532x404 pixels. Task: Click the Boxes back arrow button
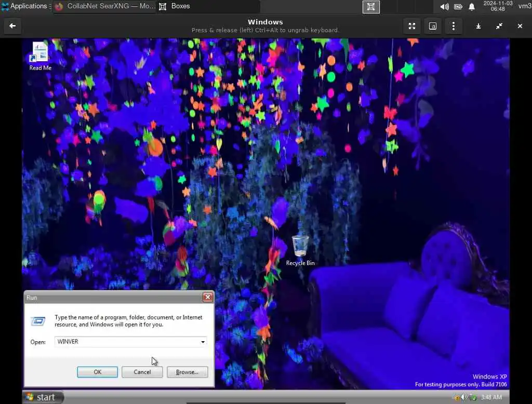pyautogui.click(x=12, y=26)
